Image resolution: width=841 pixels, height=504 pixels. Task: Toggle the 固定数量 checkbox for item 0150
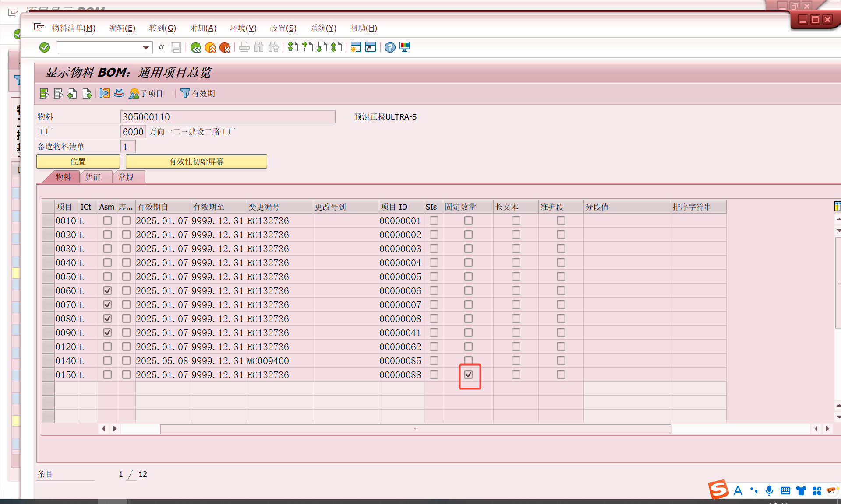click(x=469, y=375)
